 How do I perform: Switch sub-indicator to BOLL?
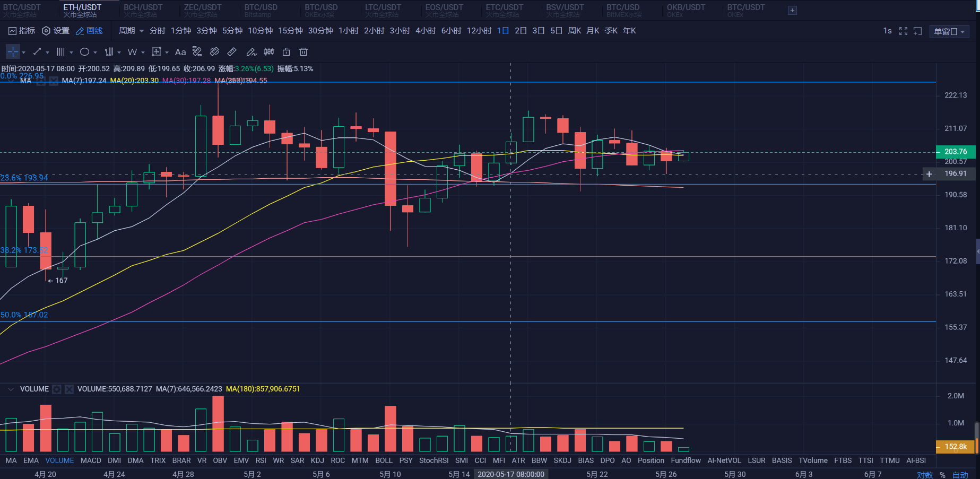384,460
